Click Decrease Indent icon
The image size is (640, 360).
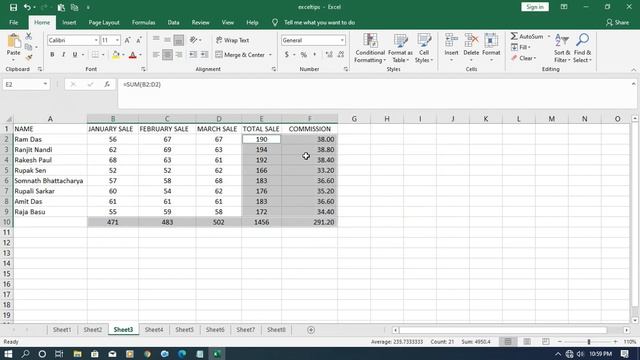pos(193,55)
